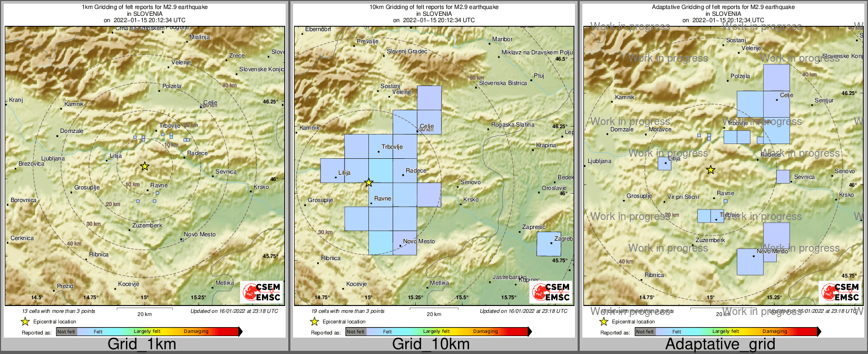The height and width of the screenshot is (354, 868).
Task: Click the 'Mislinja' label on the 1km map
Action: pyautogui.click(x=200, y=37)
